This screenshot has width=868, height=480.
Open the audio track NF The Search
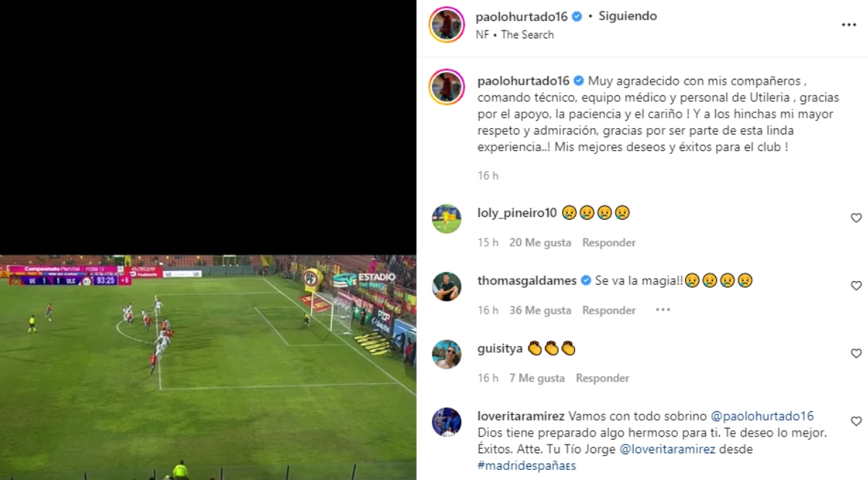pyautogui.click(x=515, y=35)
